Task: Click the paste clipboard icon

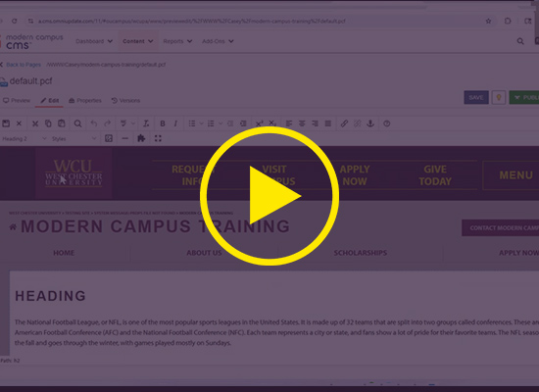Action: (x=62, y=123)
